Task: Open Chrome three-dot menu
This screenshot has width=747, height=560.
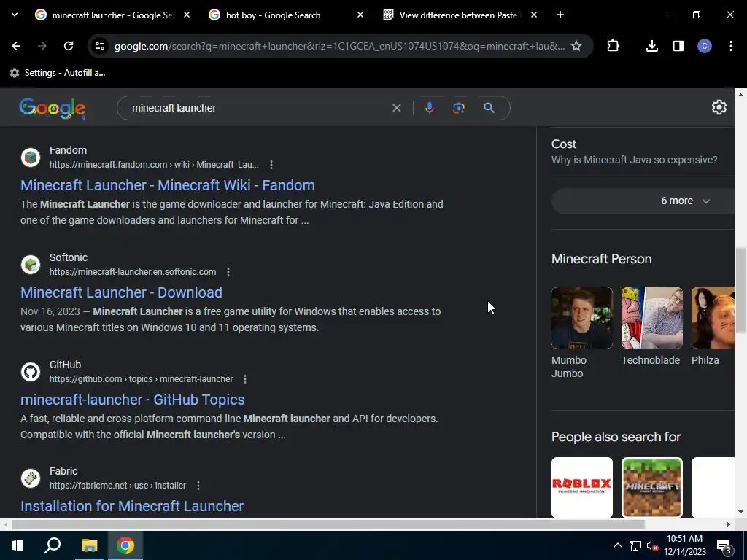Action: (731, 46)
